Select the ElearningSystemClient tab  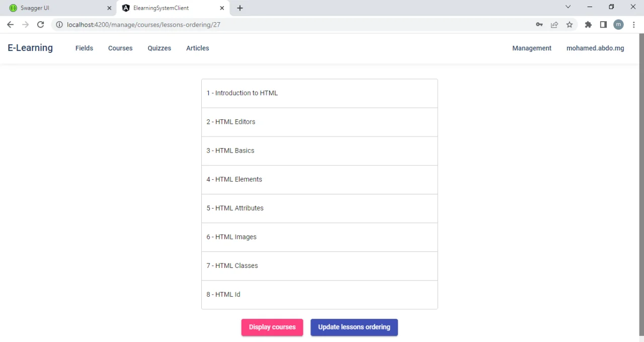pos(173,8)
